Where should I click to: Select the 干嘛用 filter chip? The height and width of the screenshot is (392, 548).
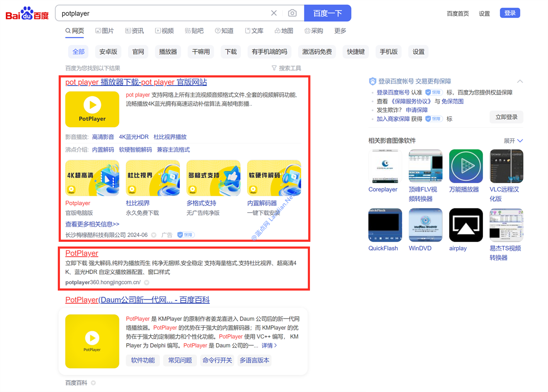(x=201, y=52)
